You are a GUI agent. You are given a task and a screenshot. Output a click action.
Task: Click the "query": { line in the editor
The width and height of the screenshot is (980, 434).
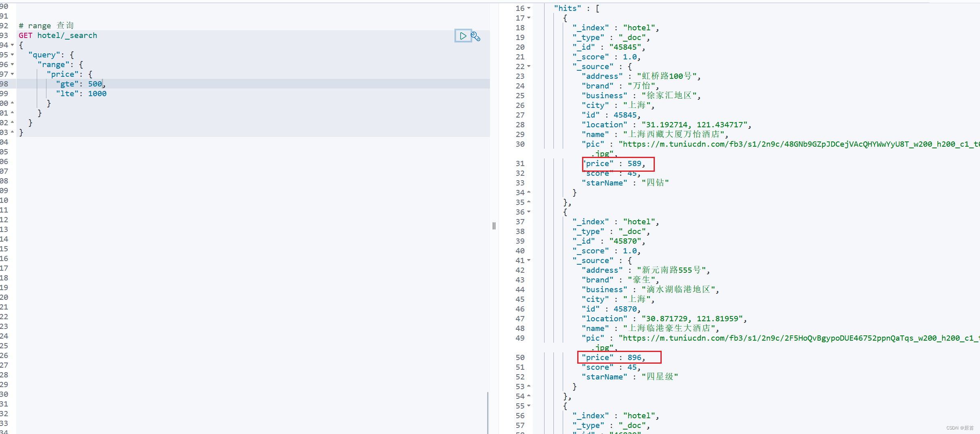pyautogui.click(x=51, y=55)
